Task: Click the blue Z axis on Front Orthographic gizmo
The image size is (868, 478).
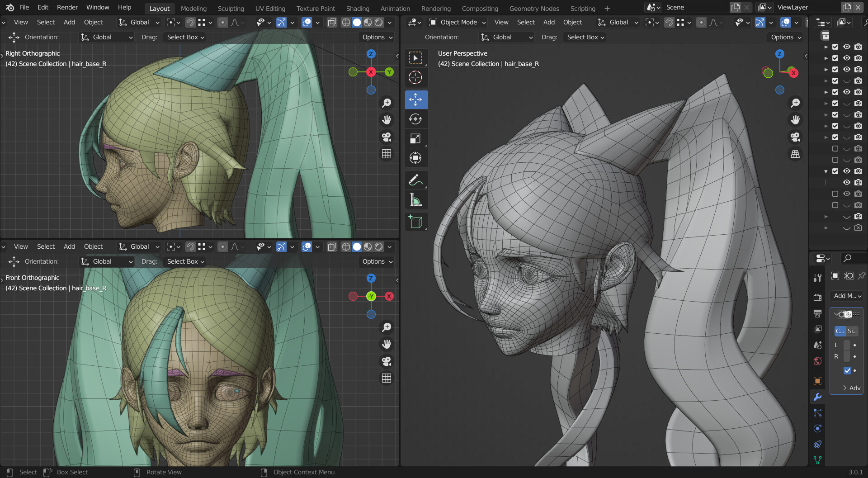Action: [371, 278]
